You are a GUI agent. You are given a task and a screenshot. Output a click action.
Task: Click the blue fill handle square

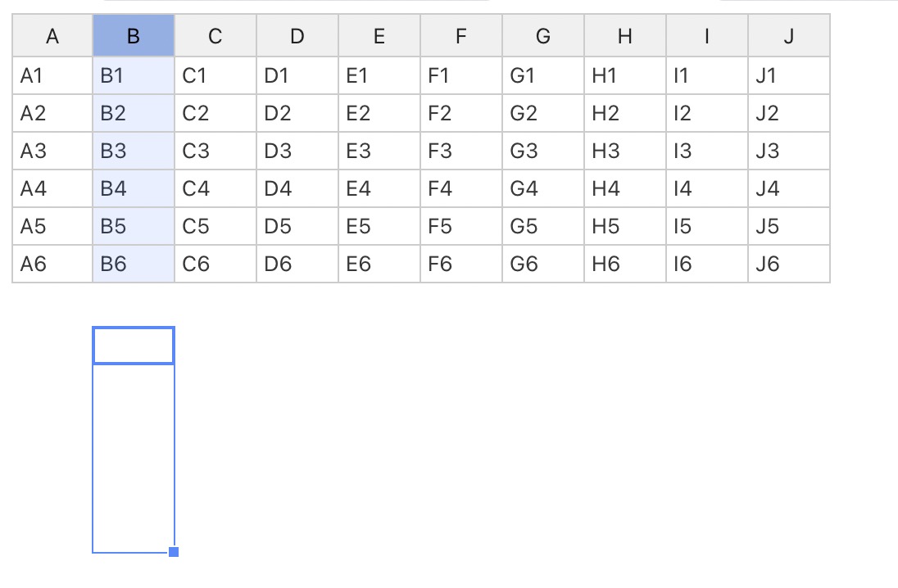173,553
